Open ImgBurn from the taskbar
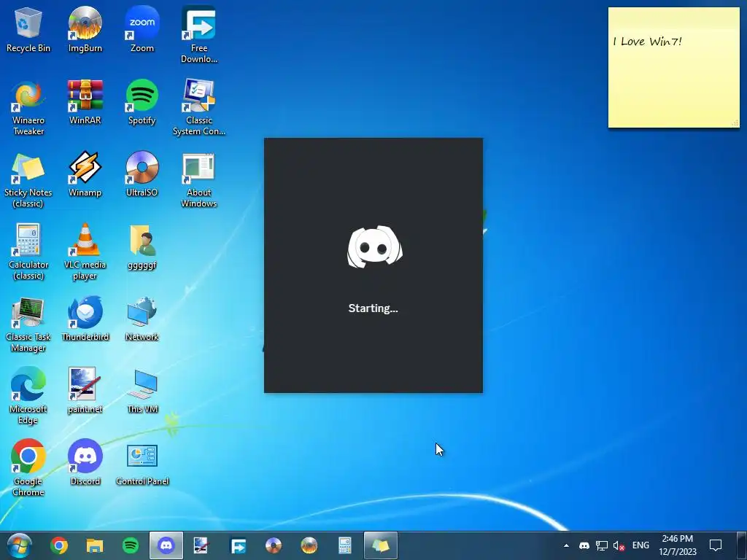The image size is (747, 560). click(309, 545)
